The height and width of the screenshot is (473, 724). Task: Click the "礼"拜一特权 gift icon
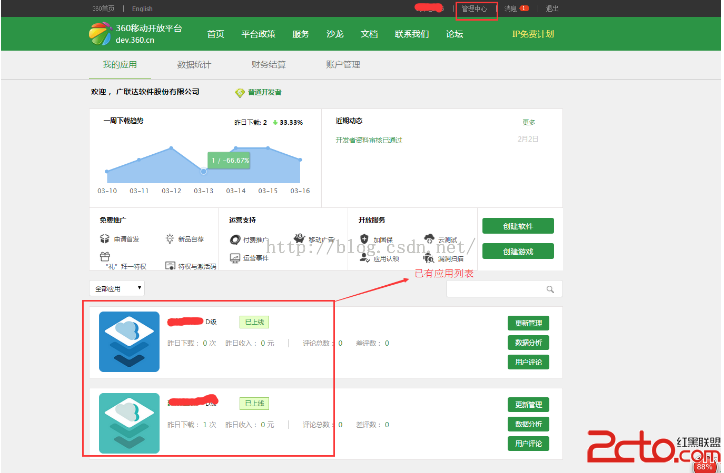(105, 256)
